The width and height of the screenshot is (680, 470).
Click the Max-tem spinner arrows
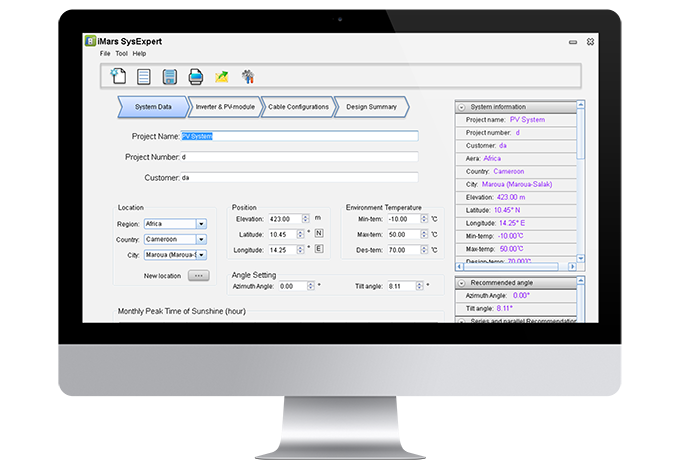(424, 235)
